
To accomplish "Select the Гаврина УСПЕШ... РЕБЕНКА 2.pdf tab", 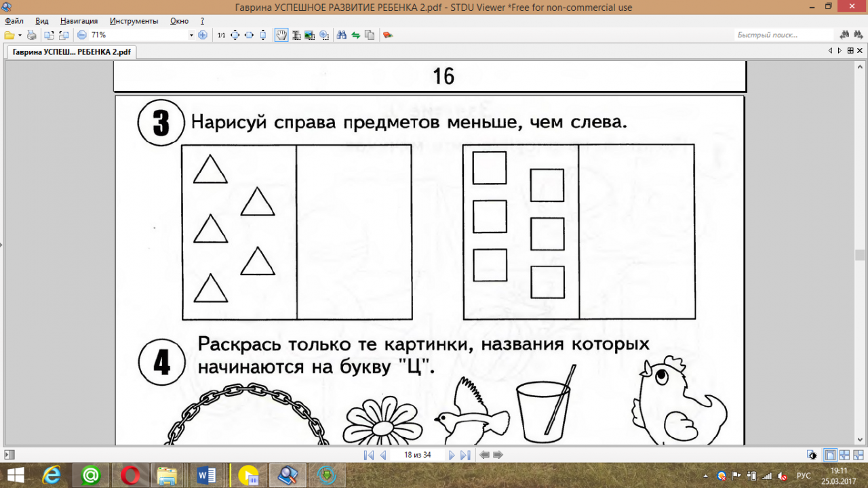I will [71, 51].
